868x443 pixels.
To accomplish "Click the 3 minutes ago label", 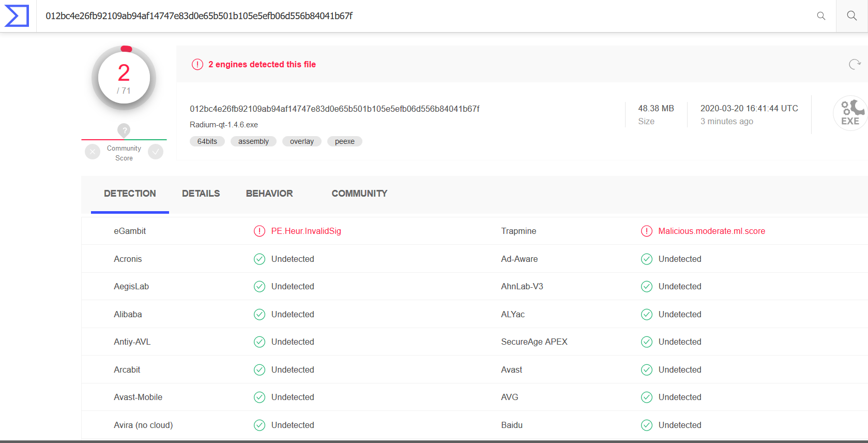I will 727,121.
